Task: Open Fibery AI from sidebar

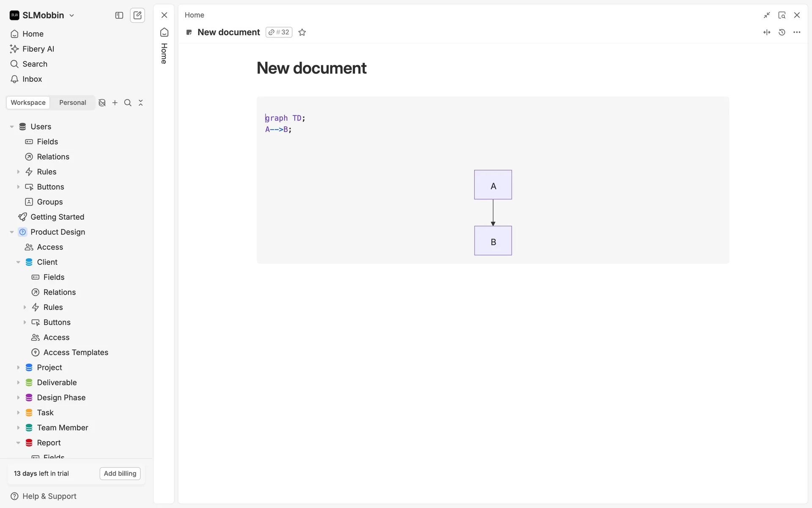Action: (x=38, y=49)
